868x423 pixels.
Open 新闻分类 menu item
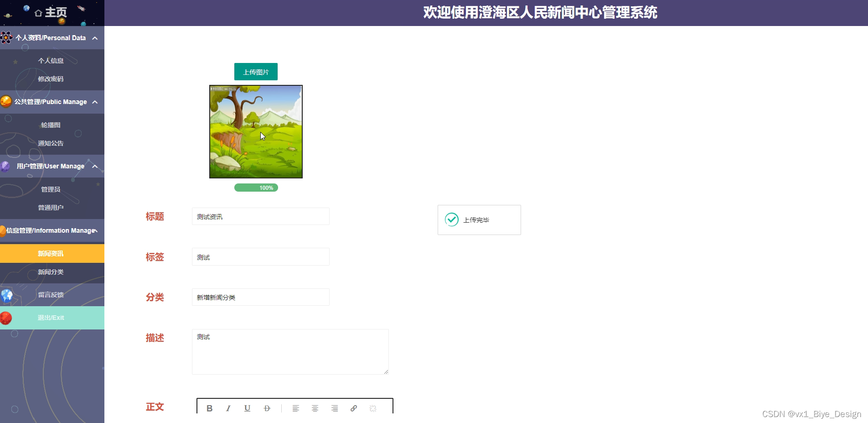tap(51, 272)
